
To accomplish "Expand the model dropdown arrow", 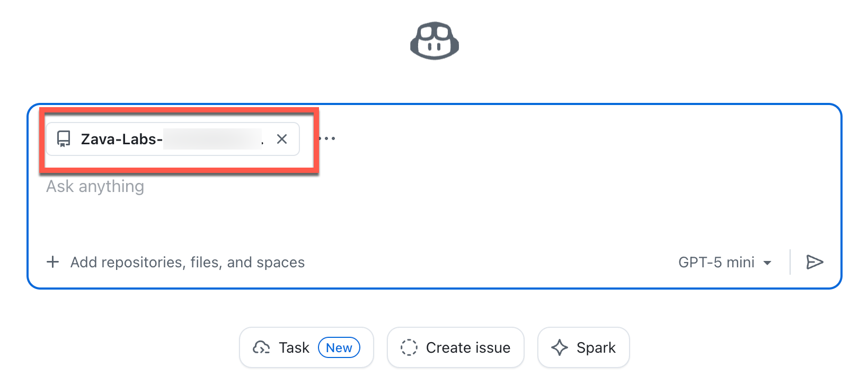I will click(x=767, y=261).
